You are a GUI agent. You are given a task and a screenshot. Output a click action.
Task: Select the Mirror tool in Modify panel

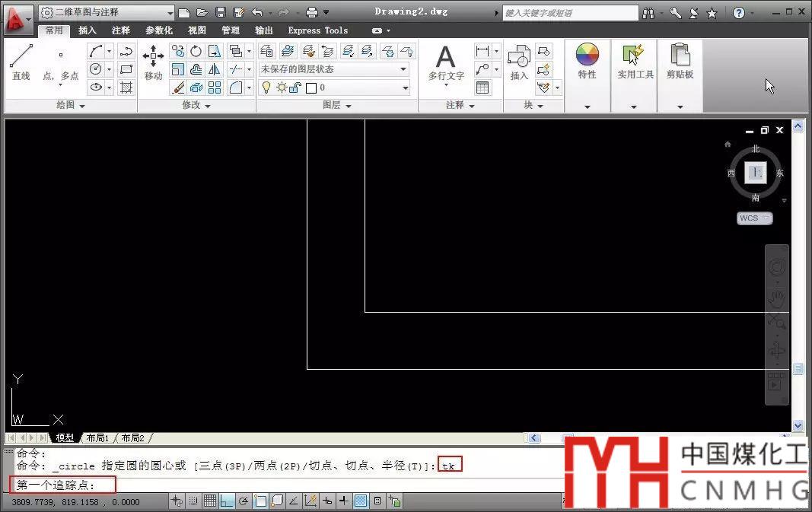click(x=215, y=69)
